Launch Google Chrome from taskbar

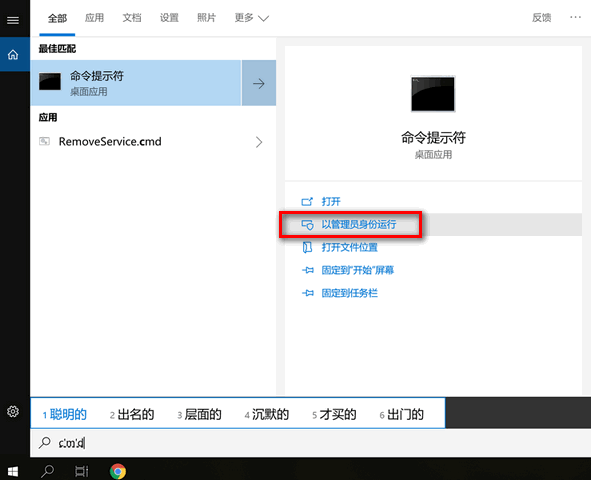click(118, 471)
